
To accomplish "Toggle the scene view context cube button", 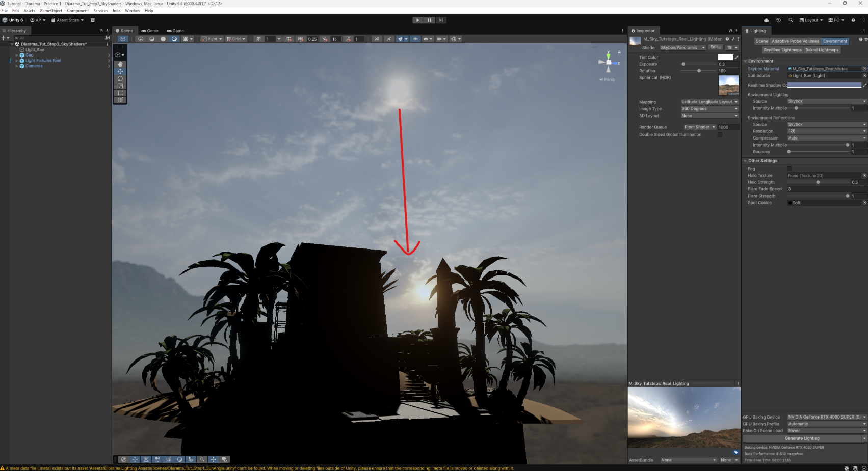I will (x=123, y=39).
